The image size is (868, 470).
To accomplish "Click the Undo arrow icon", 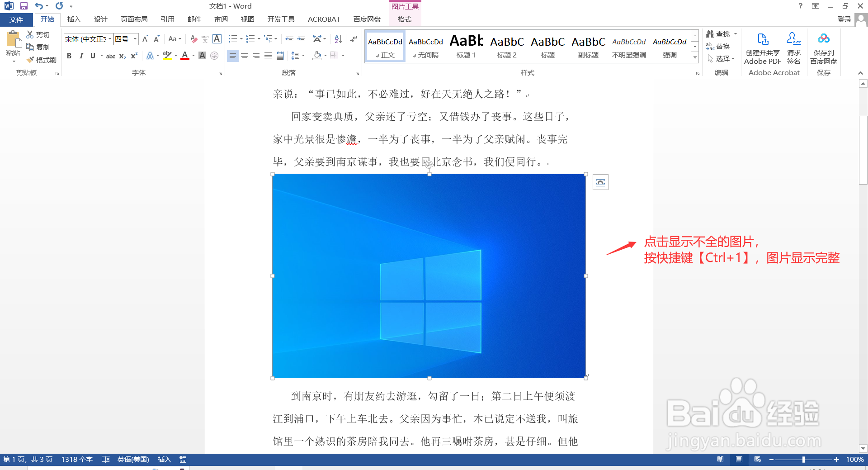I will [39, 6].
